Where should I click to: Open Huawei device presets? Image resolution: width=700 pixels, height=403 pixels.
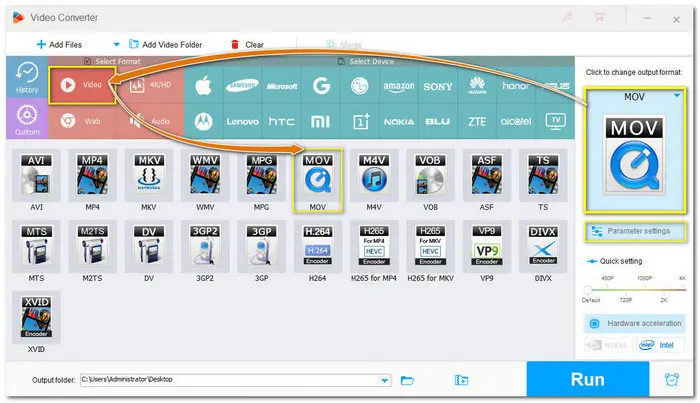(477, 85)
